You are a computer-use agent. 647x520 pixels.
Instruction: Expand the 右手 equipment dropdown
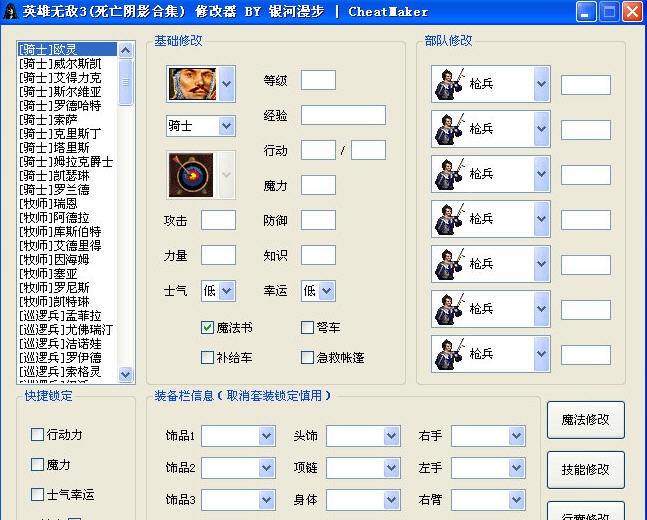[517, 436]
